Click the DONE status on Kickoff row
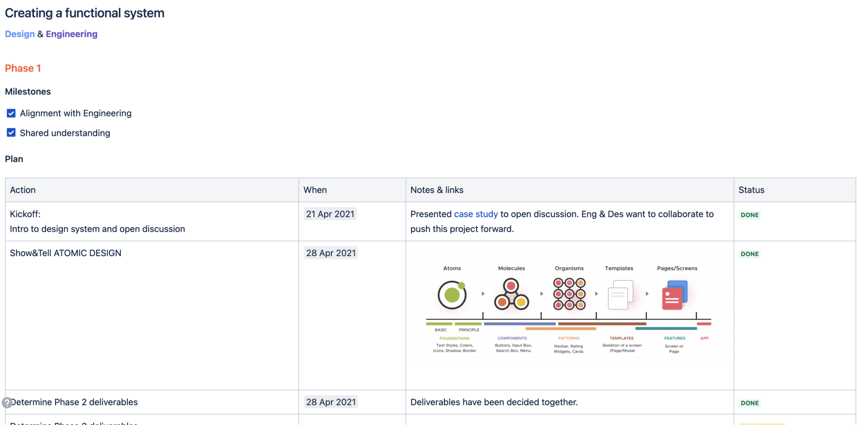The image size is (868, 425). click(750, 215)
